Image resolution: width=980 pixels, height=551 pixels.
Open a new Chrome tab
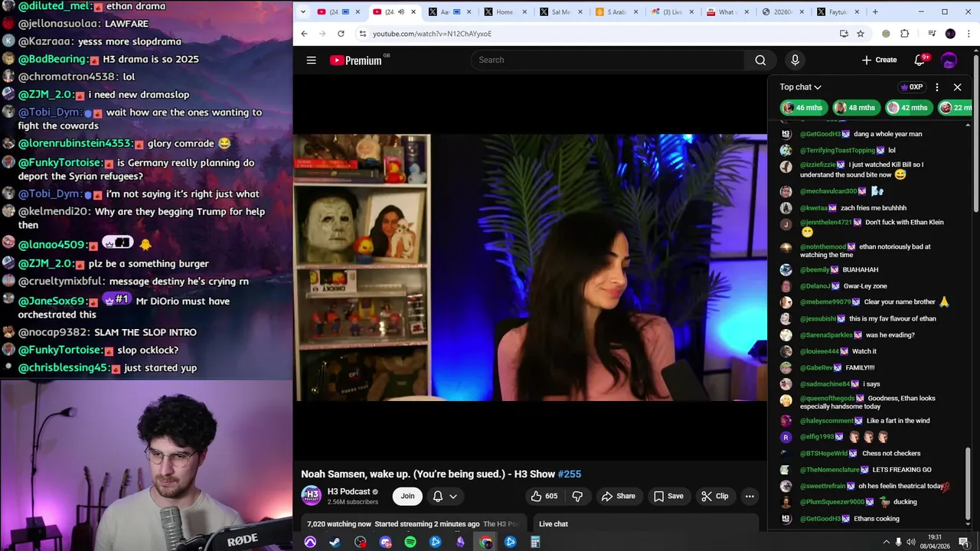coord(875,11)
